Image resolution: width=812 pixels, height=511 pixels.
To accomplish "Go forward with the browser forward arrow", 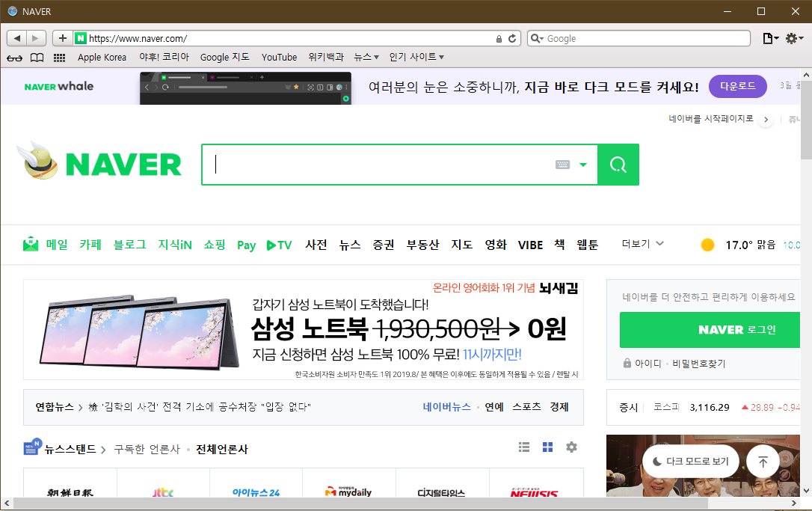I will [x=36, y=38].
